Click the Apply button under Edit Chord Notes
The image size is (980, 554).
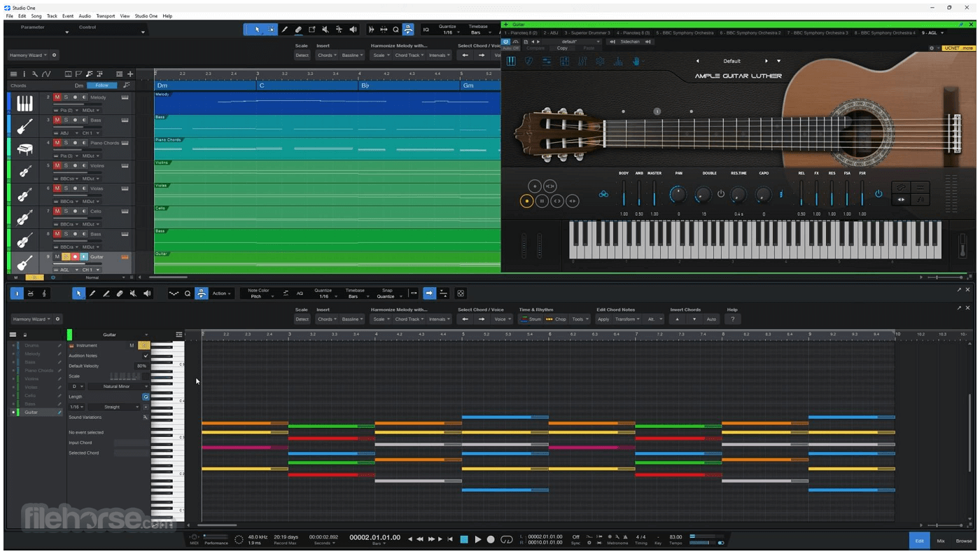click(603, 319)
